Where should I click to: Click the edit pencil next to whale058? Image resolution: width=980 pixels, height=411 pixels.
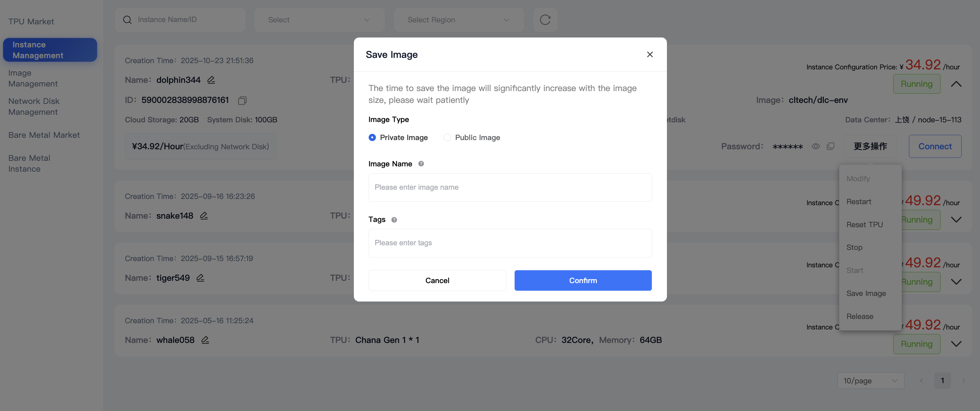205,340
